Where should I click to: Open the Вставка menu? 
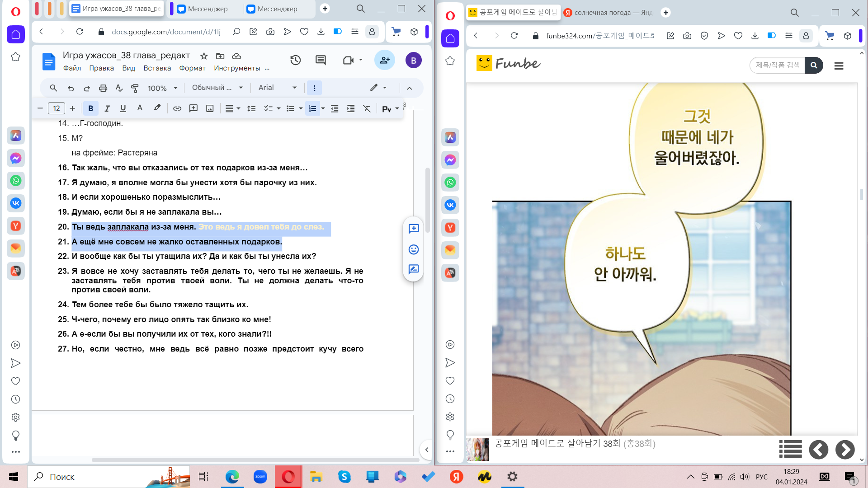[157, 68]
